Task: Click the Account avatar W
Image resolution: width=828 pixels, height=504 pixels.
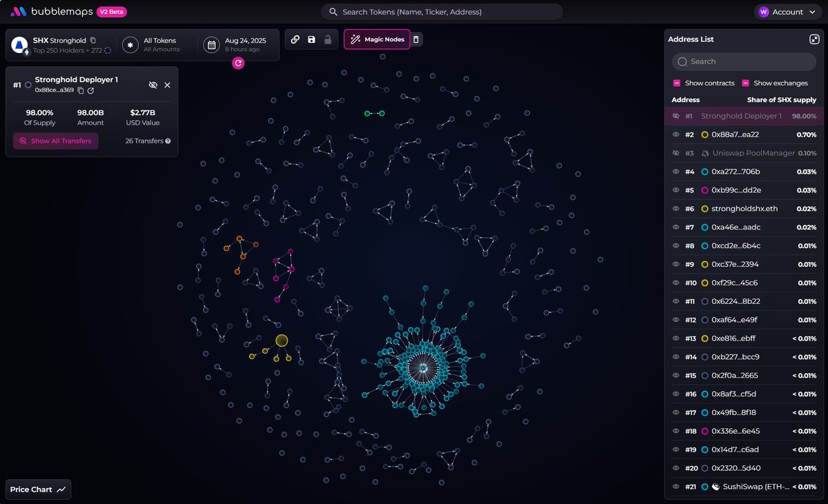Action: (763, 12)
